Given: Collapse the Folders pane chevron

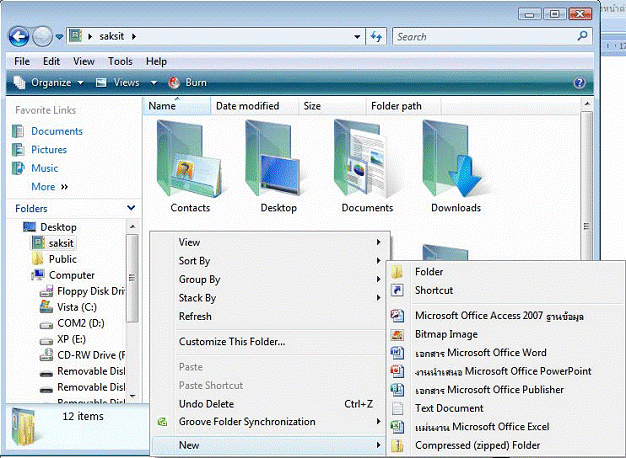Looking at the screenshot, I should 131,208.
